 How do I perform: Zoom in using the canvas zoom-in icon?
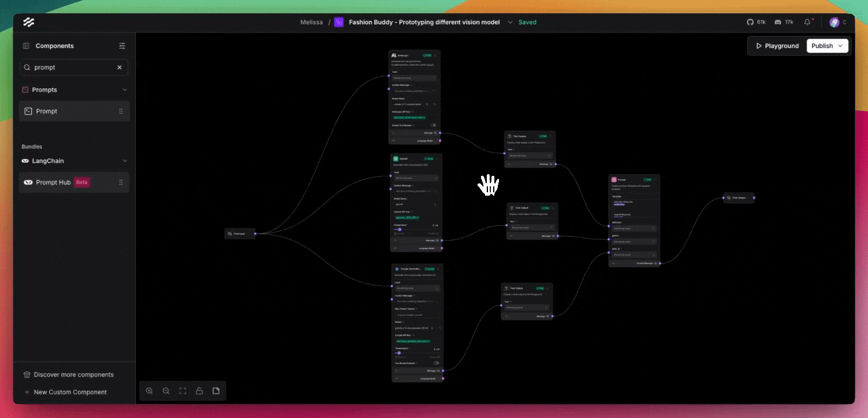click(x=150, y=391)
